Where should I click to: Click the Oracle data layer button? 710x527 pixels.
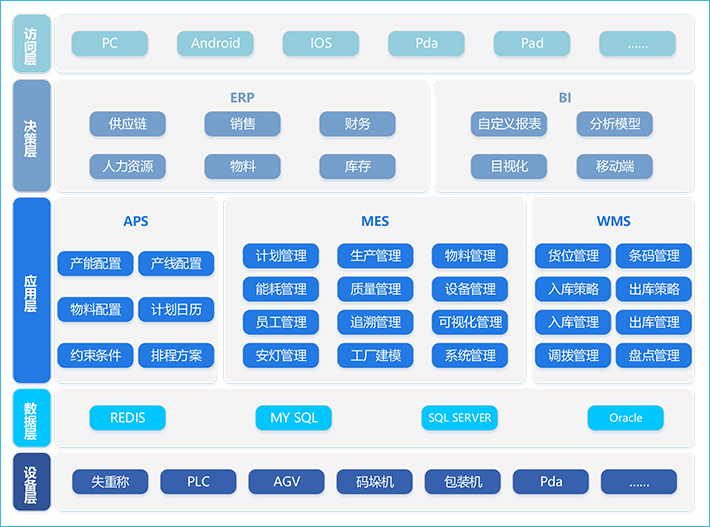[625, 417]
